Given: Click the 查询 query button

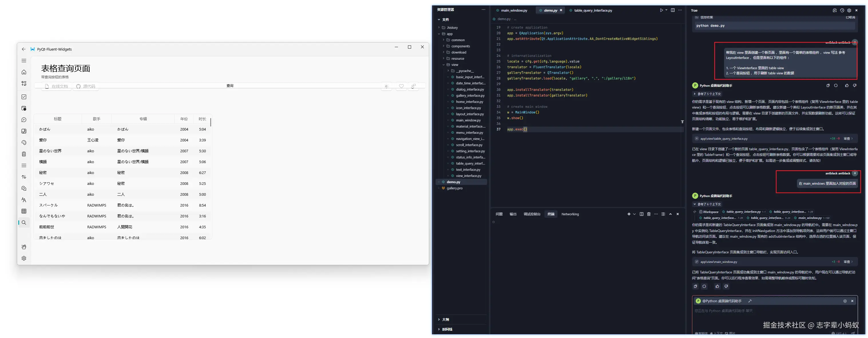Looking at the screenshot, I should (230, 86).
